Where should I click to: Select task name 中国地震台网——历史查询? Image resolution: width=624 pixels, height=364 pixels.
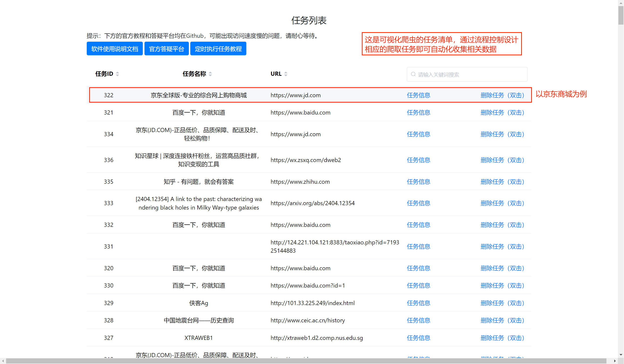click(x=199, y=320)
